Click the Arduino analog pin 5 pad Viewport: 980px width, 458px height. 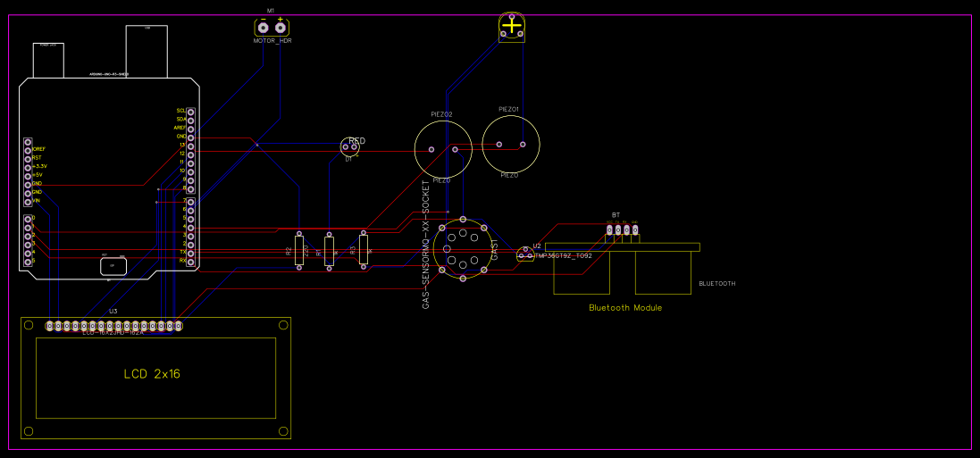coord(28,262)
